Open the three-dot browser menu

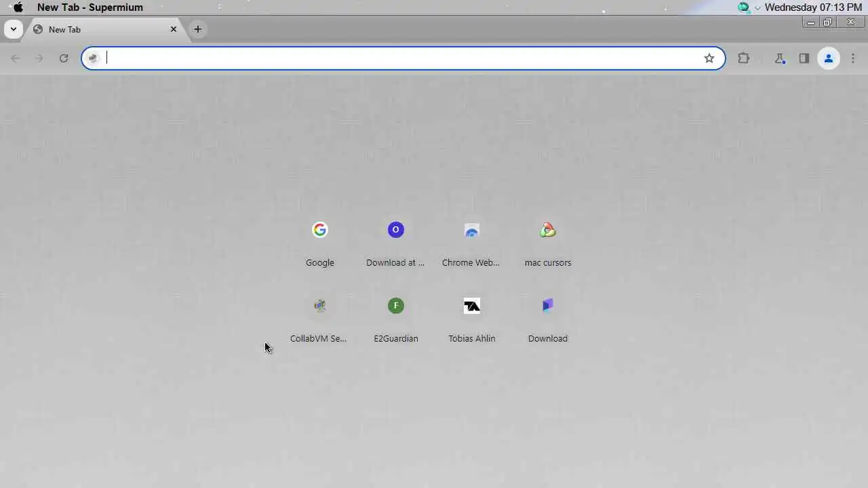point(853,58)
